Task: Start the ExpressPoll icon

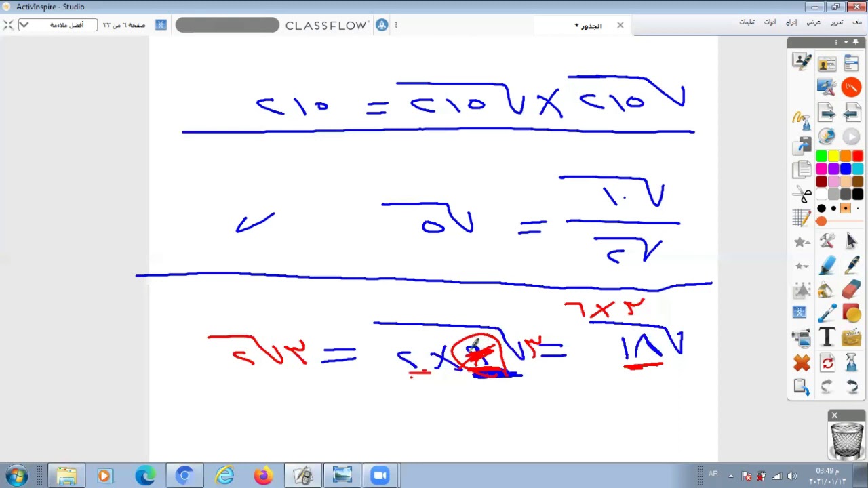Action: pos(827,136)
